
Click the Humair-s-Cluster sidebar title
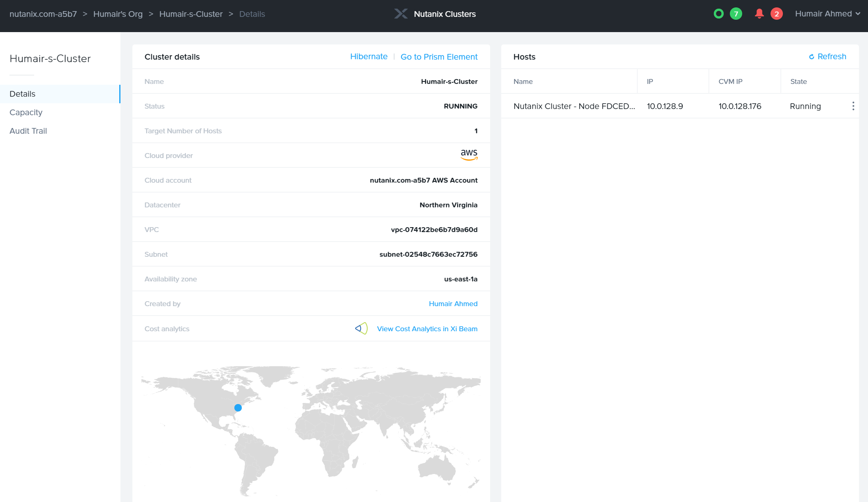(50, 58)
